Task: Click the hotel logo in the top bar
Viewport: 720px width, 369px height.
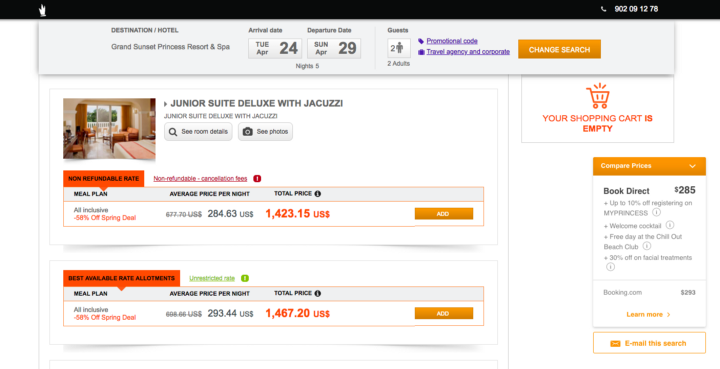Action: pyautogui.click(x=43, y=10)
